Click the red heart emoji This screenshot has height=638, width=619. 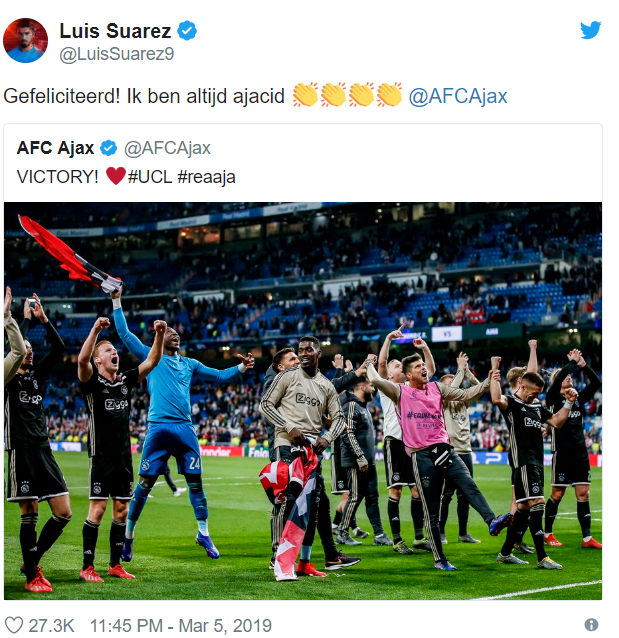click(116, 176)
